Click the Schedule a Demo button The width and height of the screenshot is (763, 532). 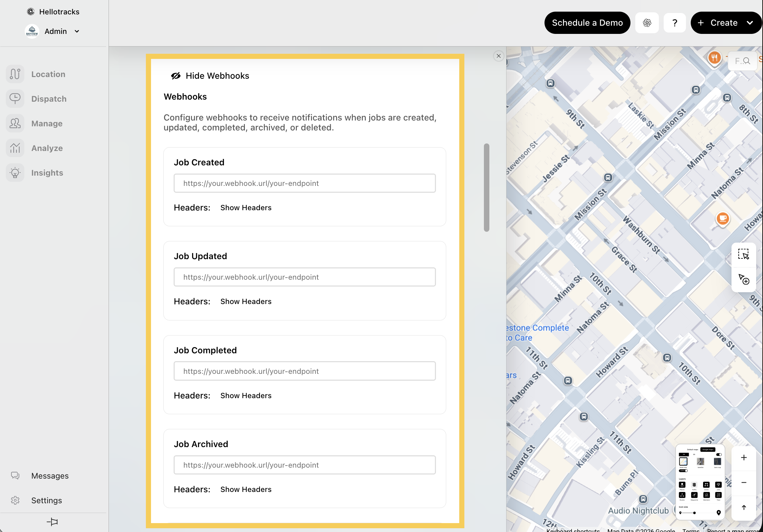587,23
